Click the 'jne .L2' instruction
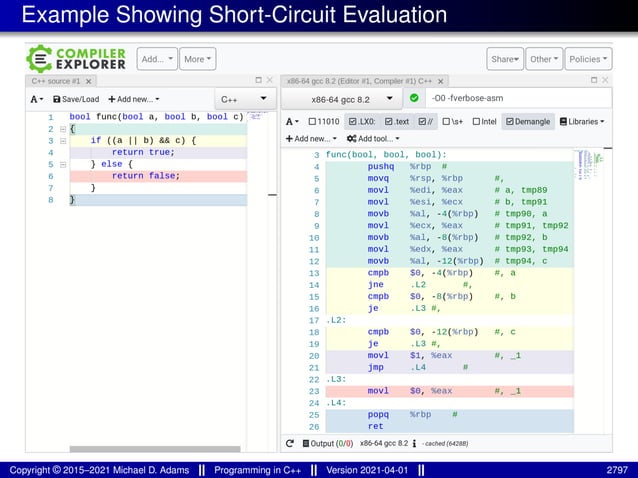The image size is (638, 478). pos(397,285)
